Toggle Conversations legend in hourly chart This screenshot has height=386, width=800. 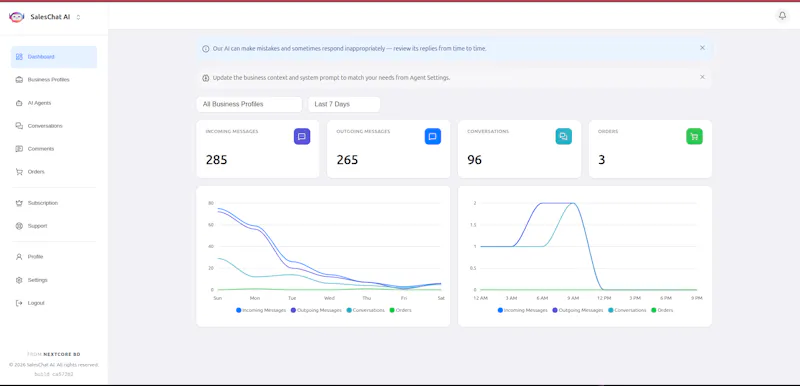click(627, 310)
